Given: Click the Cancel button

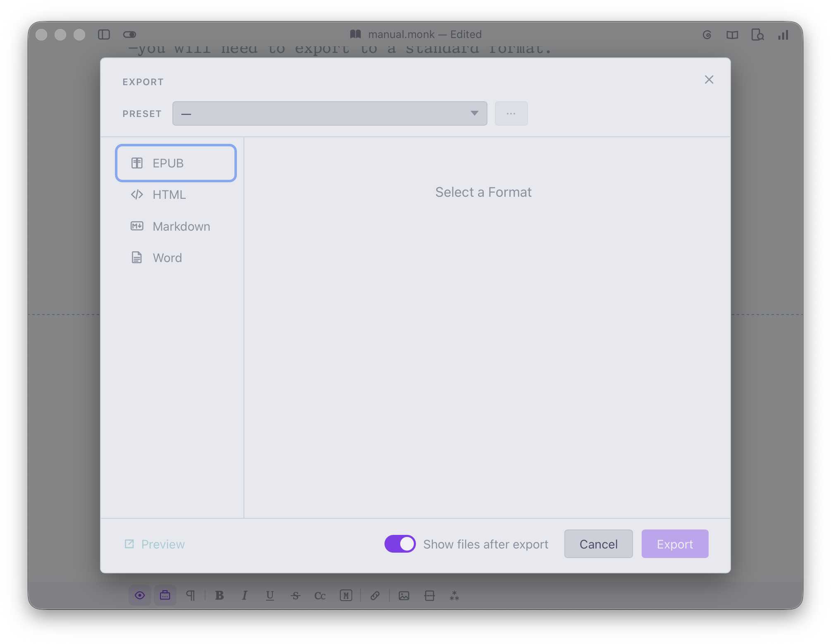Looking at the screenshot, I should (598, 544).
